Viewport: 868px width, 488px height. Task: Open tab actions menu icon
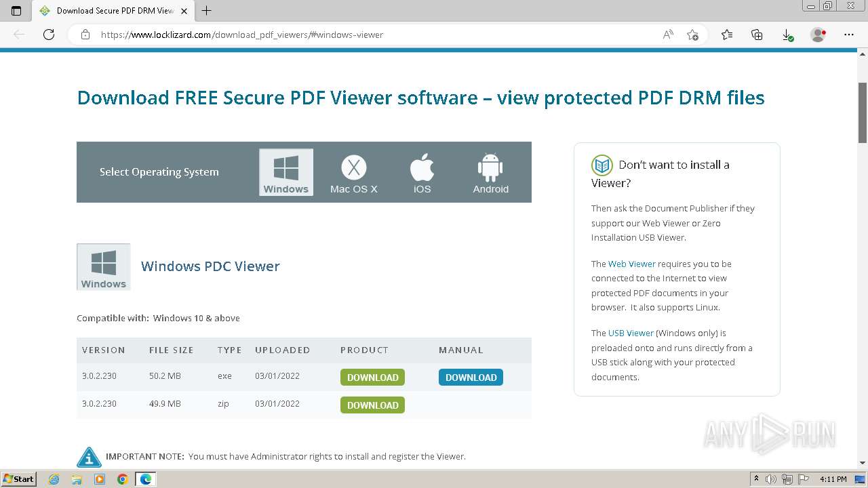(16, 11)
